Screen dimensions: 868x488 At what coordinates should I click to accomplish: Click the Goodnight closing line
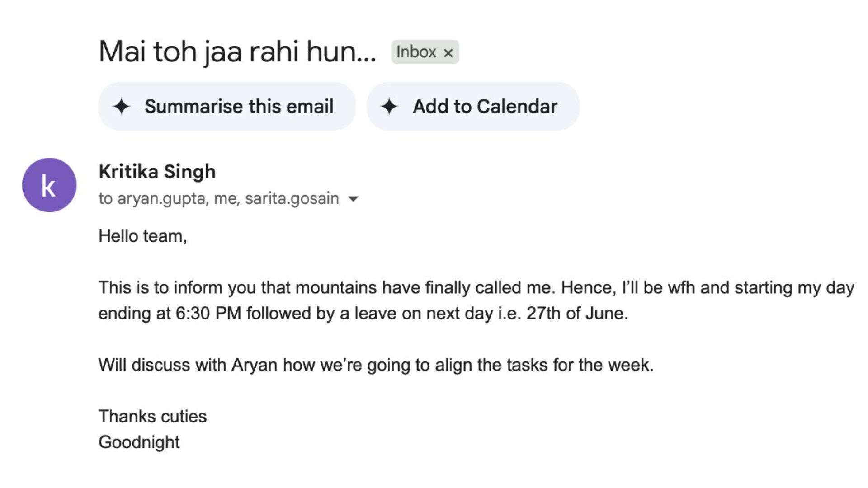(x=139, y=442)
